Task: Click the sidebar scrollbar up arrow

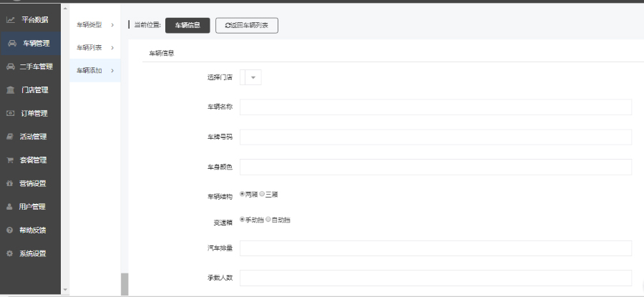Action: coord(65,7)
